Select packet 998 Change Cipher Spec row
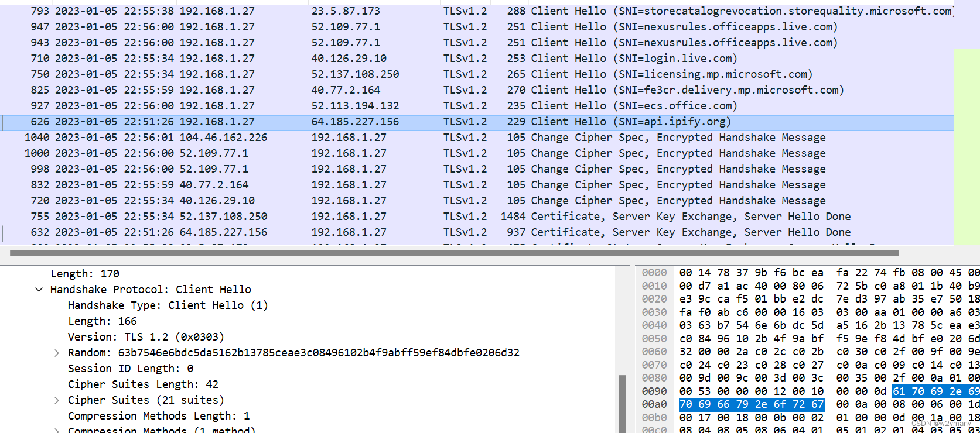Screen dimensions: 980x433 [477, 169]
